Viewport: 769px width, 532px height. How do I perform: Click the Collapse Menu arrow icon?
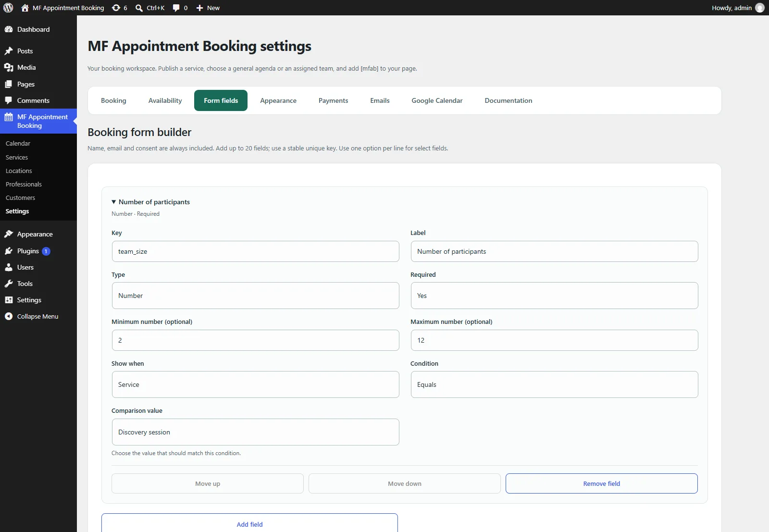[9, 316]
